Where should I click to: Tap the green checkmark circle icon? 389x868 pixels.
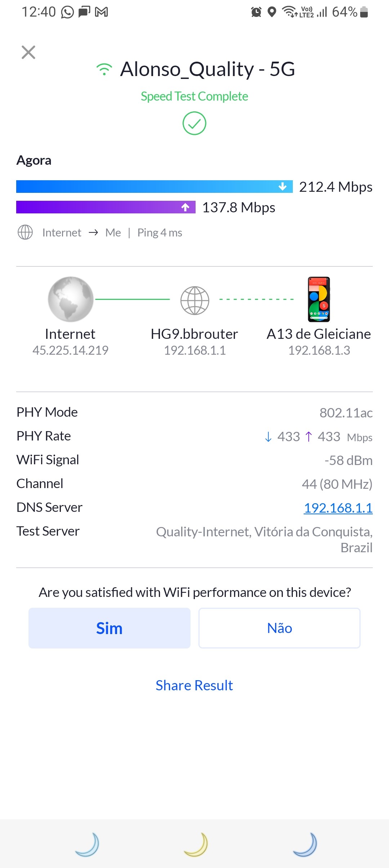[194, 123]
